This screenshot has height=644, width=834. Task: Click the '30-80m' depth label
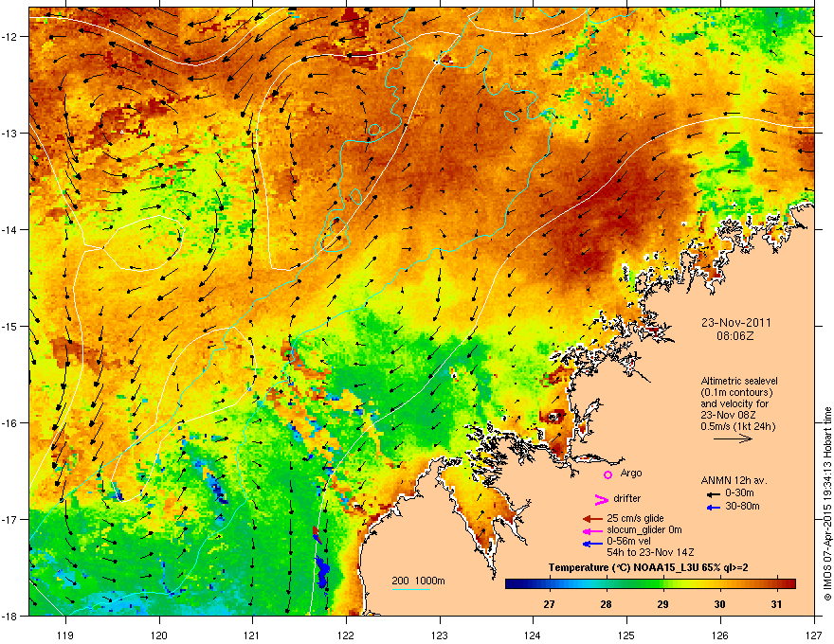click(x=742, y=506)
